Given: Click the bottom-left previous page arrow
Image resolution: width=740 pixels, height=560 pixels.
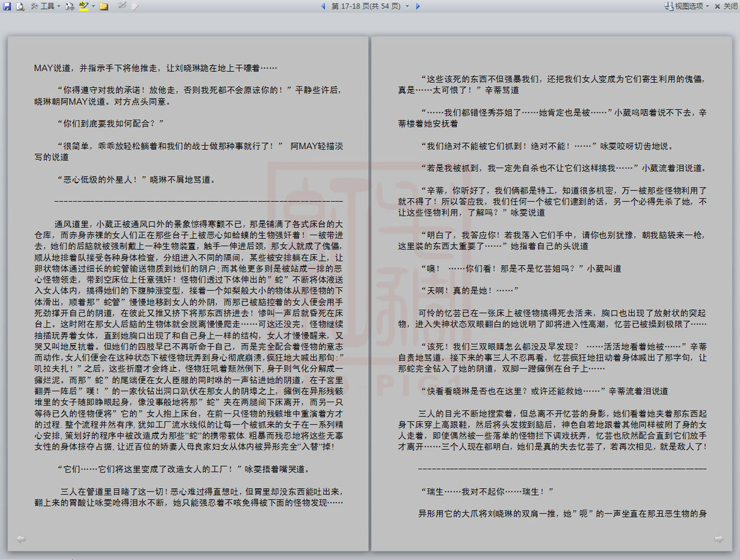Looking at the screenshot, I should coord(21,539).
